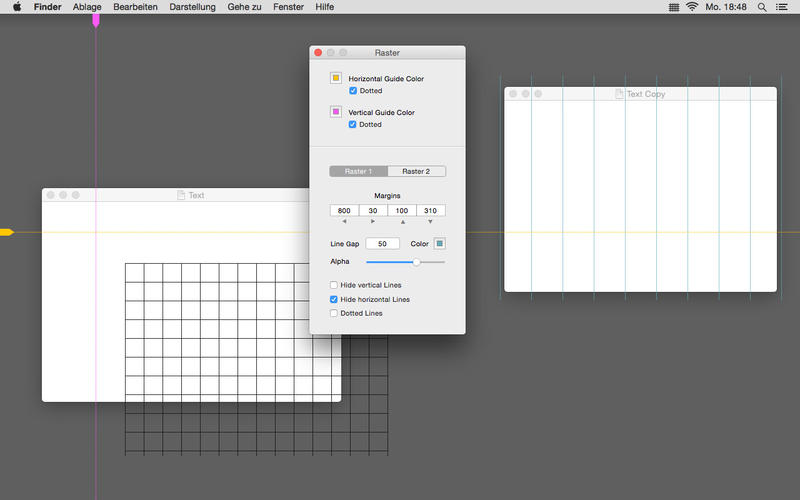Toggle Dotted under Horizontal Guide Color
This screenshot has width=800, height=500.
(353, 90)
